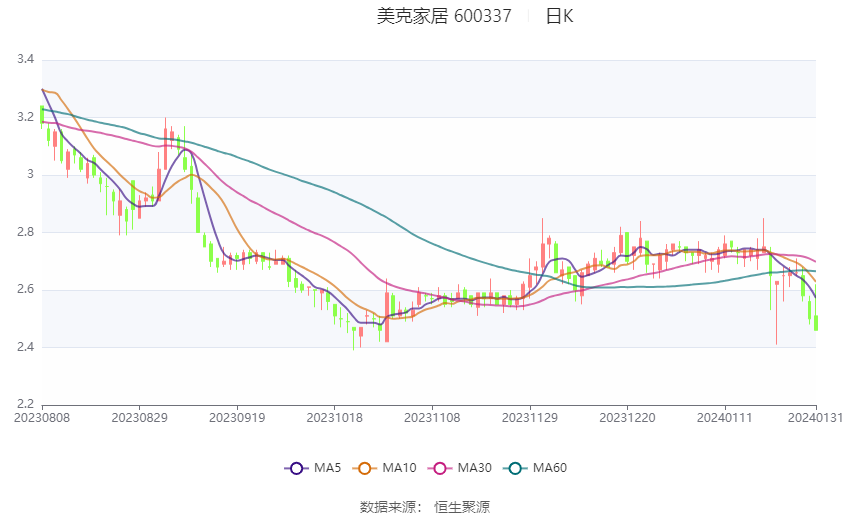Image resolution: width=850 pixels, height=517 pixels.
Task: Toggle the MA30 pink legend marker
Action: click(440, 468)
